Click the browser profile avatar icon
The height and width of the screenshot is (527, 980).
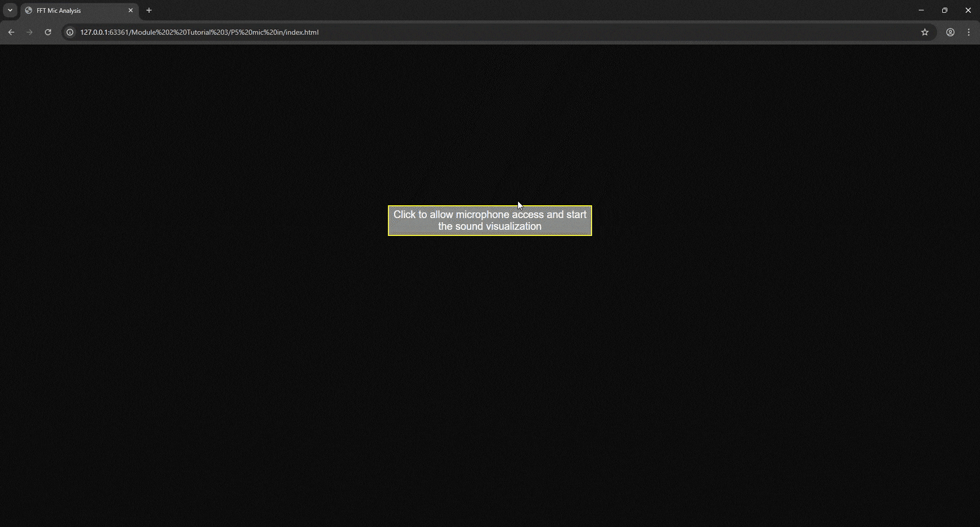[950, 32]
